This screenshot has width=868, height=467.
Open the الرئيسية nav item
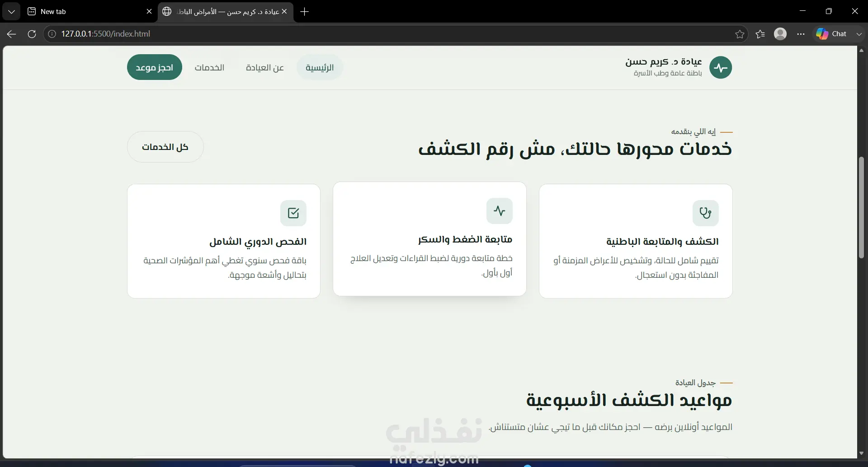coord(320,68)
